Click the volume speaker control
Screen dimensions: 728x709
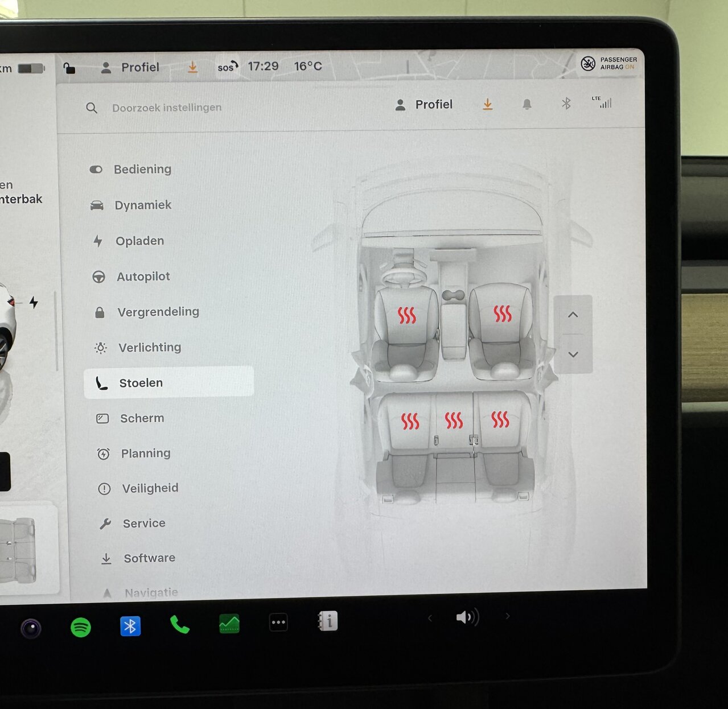point(467,617)
